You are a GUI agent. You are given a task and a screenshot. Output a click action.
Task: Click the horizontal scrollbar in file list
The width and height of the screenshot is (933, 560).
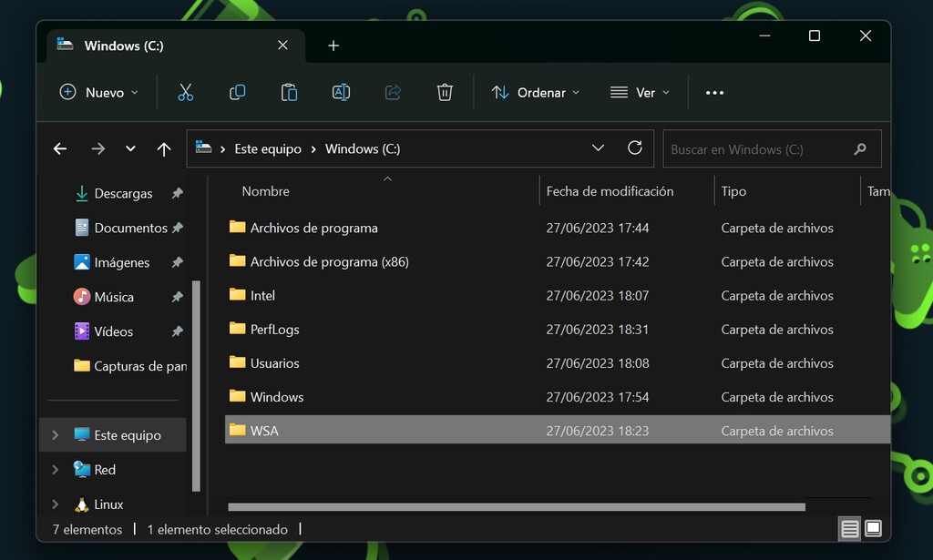pos(517,507)
